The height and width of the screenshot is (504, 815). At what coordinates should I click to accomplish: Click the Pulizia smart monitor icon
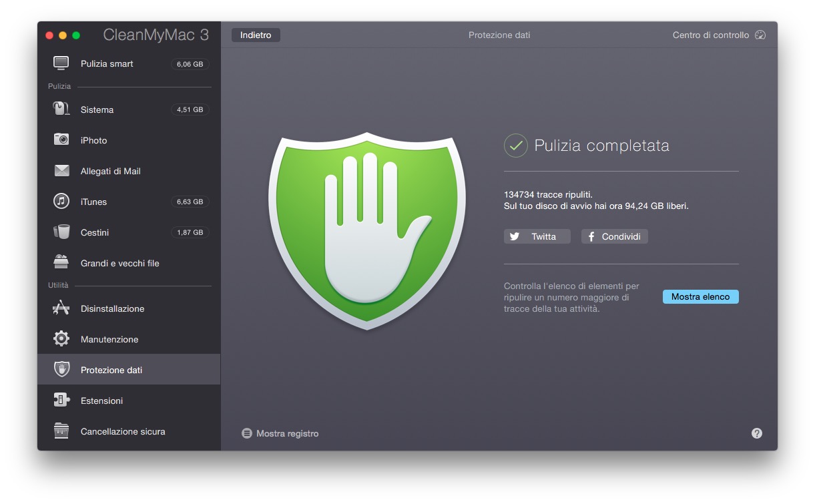[61, 63]
